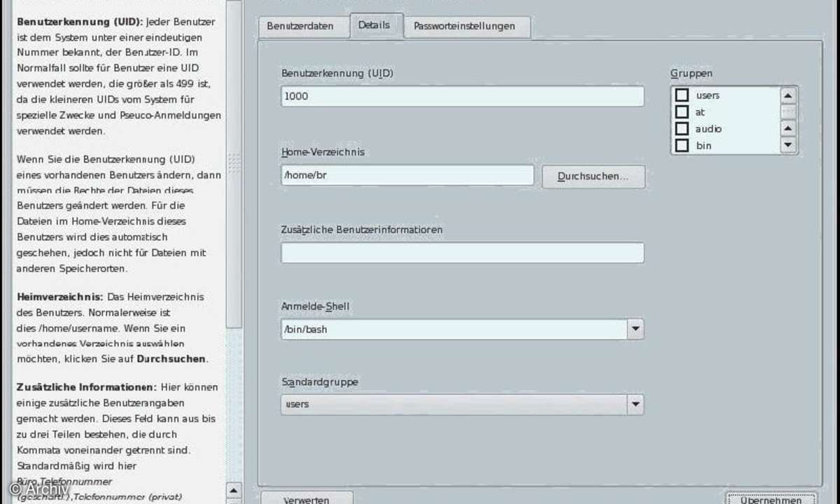Screen dimensions: 840x504
Task: Click the at entry text in Gruppen list
Action: pos(700,112)
